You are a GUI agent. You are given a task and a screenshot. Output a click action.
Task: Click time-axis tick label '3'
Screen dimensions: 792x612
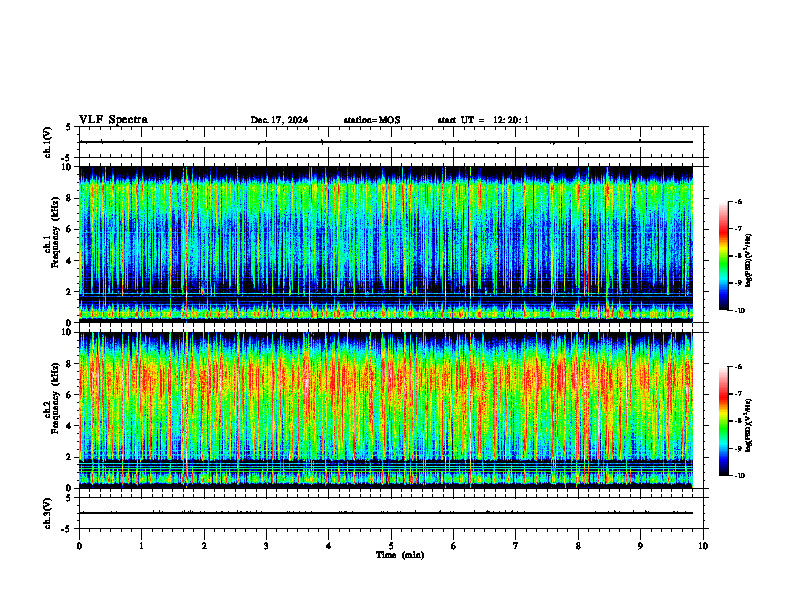(266, 546)
